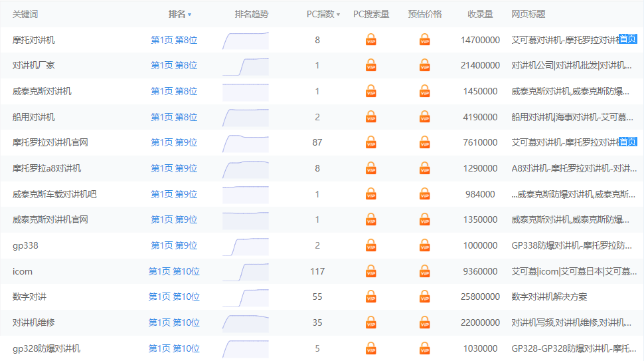Screen dimensions: 644x361
Task: Click 预估价格 VIP lock for gp338 row
Action: pos(424,245)
